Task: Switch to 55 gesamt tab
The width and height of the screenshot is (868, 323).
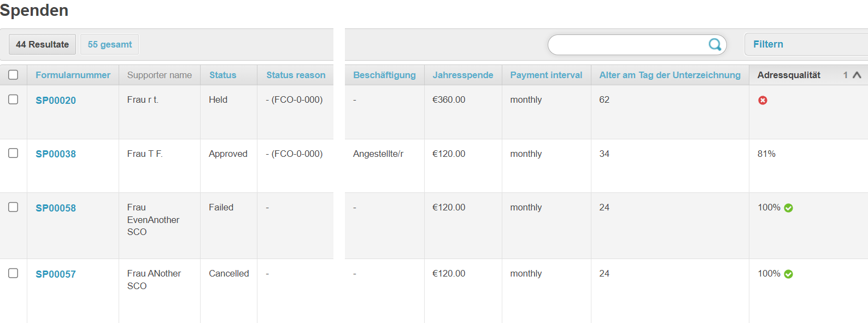Action: coord(110,44)
